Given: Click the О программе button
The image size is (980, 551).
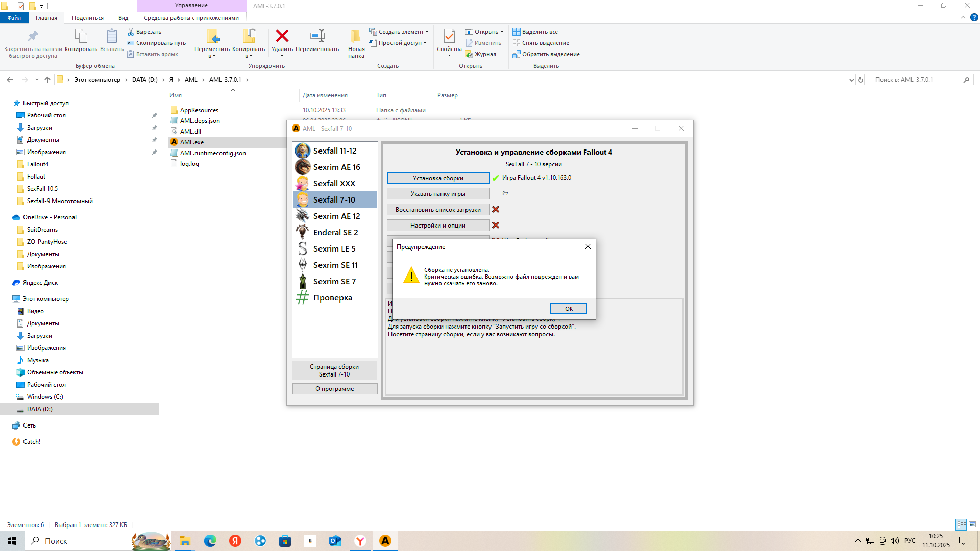Looking at the screenshot, I should coord(334,389).
